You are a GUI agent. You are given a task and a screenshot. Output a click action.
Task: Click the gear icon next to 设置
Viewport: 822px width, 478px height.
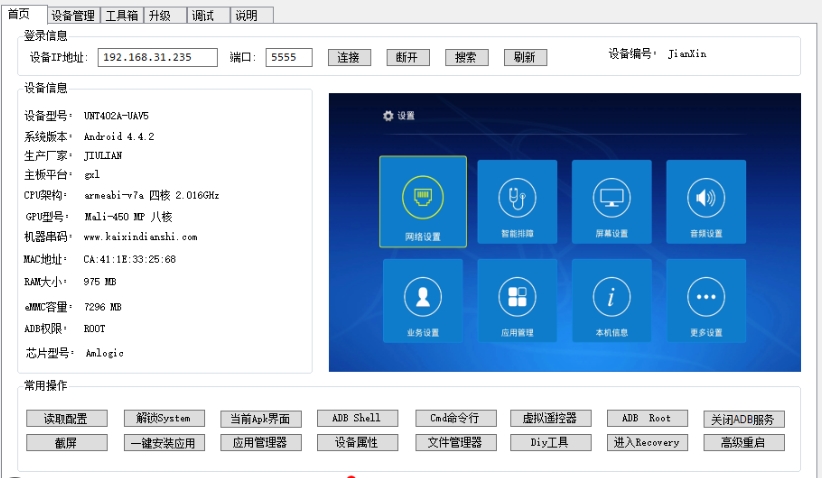[x=388, y=116]
